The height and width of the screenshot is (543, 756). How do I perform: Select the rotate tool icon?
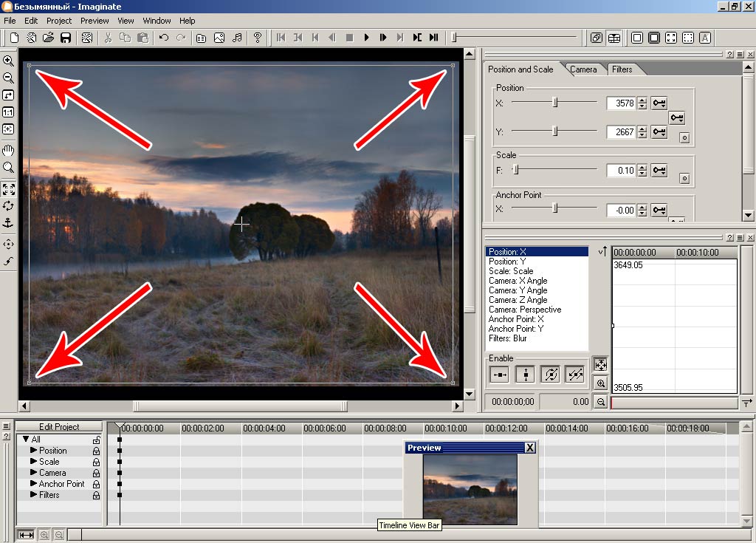click(8, 205)
